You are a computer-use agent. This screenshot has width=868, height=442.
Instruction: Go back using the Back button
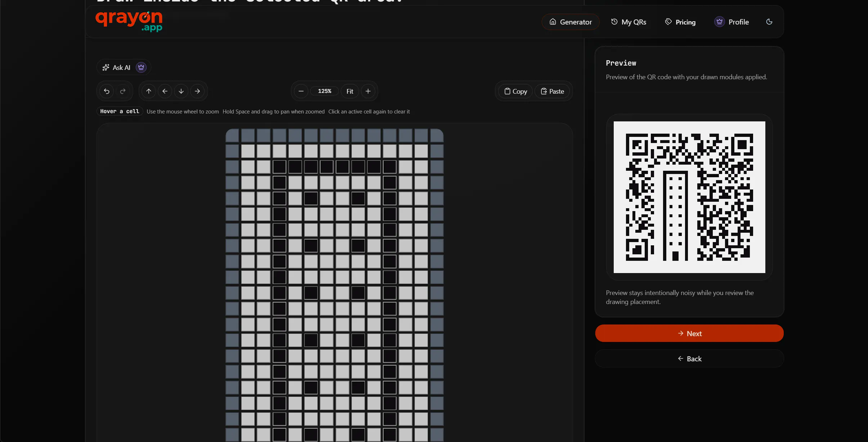(689, 358)
